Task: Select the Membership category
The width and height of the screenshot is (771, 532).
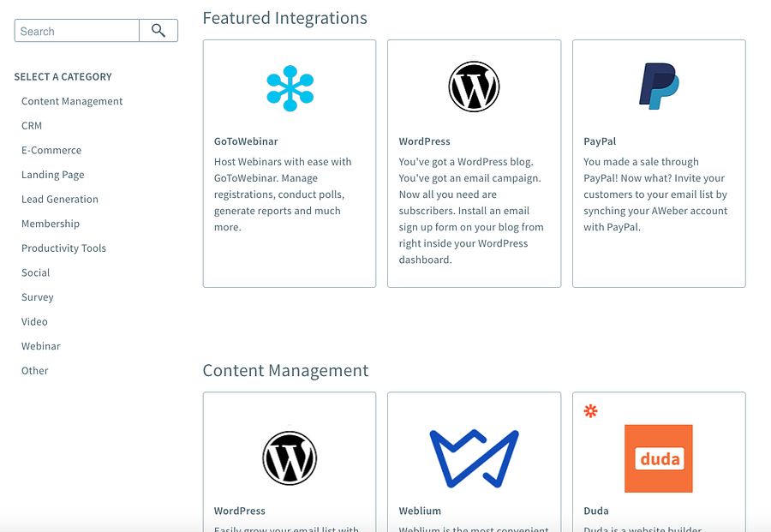Action: (50, 224)
